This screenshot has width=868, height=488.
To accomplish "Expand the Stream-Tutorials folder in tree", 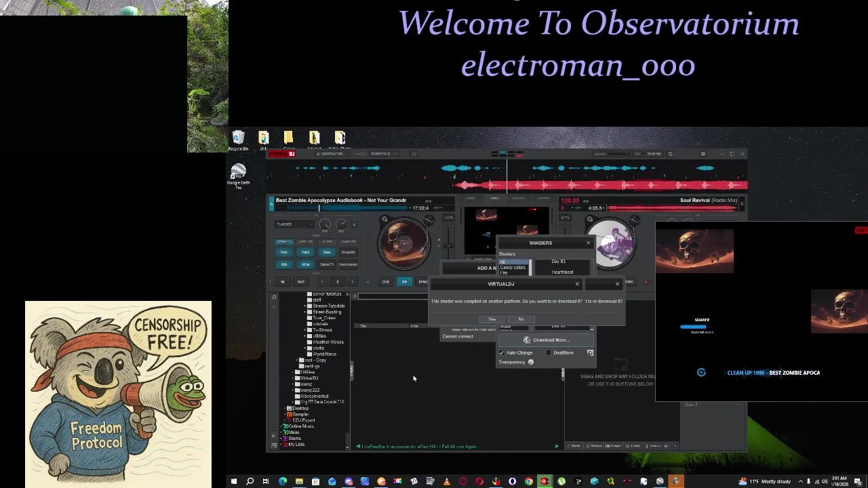I will pos(306,306).
